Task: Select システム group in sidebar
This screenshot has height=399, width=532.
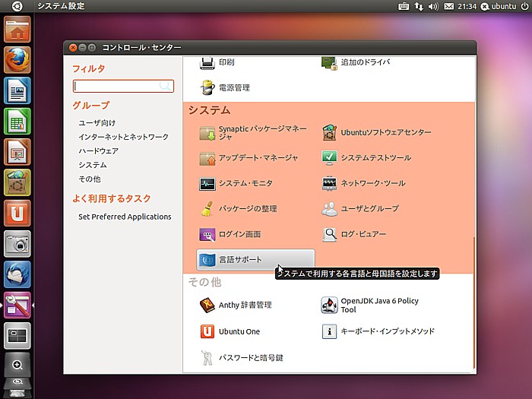Action: pos(93,165)
